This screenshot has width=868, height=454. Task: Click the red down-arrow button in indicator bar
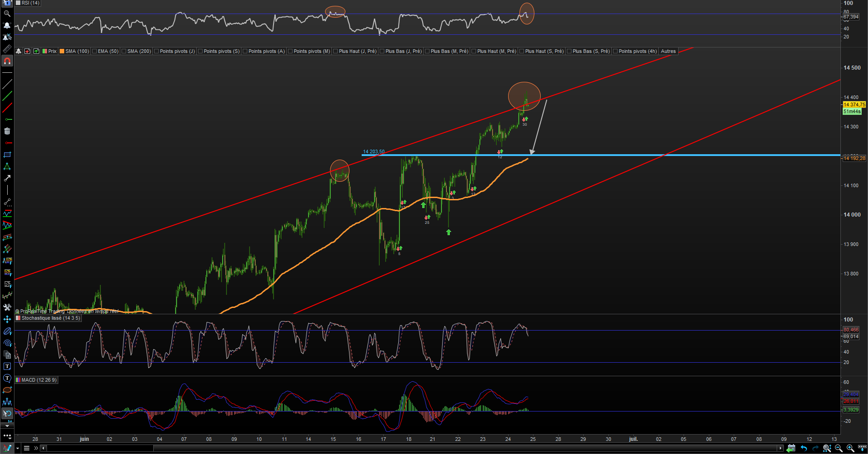[x=27, y=51]
